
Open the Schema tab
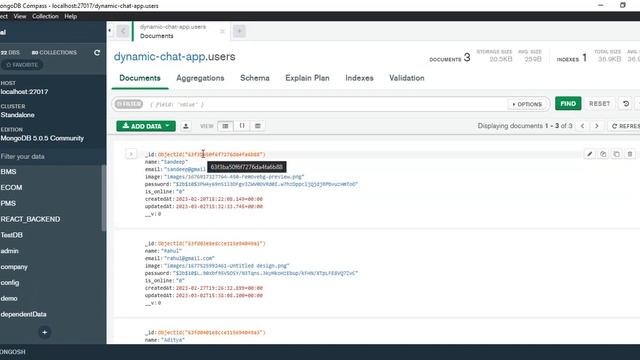pos(255,78)
